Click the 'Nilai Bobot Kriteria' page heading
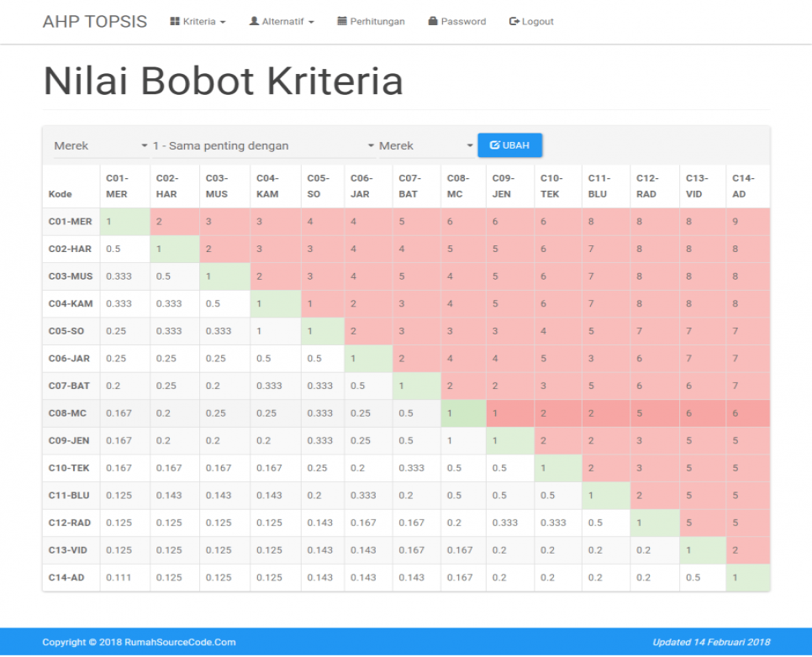 223,81
